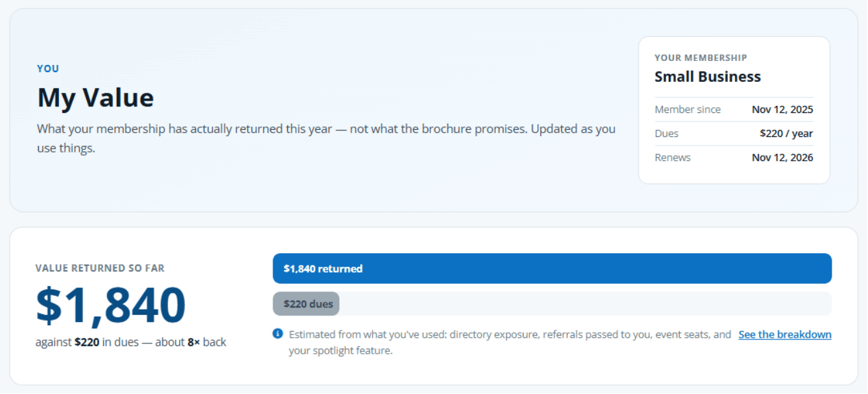
Task: Click the Nov 12, 2025 member since date
Action: point(782,109)
